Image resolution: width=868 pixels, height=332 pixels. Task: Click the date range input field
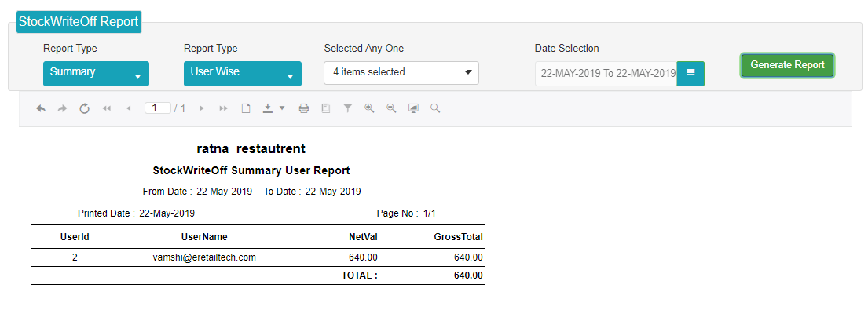pos(606,73)
